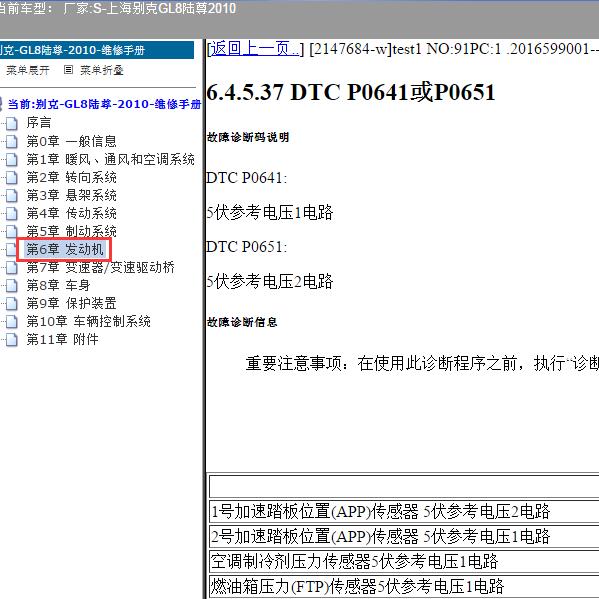Image resolution: width=599 pixels, height=599 pixels.
Task: Click the text DTC P0641:
Action: click(x=246, y=178)
